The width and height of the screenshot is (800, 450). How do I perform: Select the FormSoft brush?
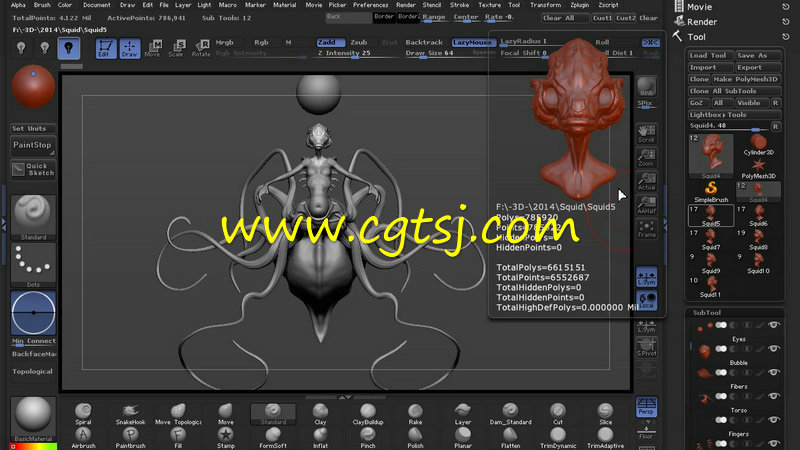click(273, 438)
